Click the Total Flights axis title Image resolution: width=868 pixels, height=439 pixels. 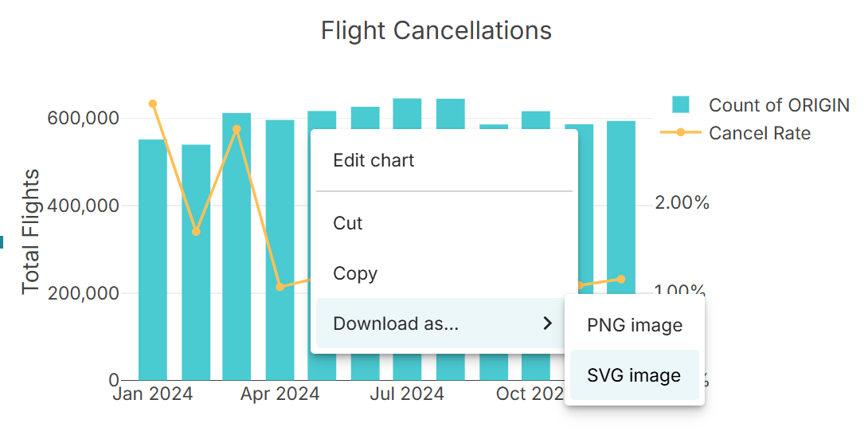[30, 231]
